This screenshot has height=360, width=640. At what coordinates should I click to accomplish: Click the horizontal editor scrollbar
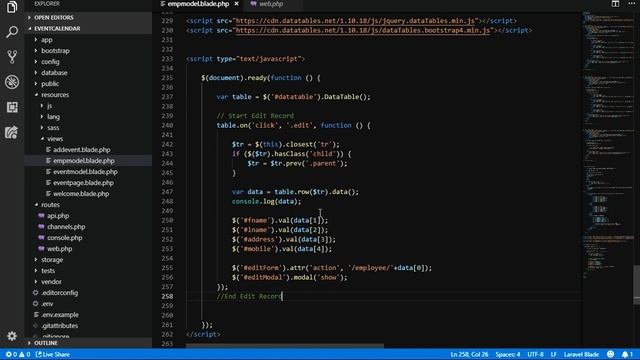[x=284, y=346]
